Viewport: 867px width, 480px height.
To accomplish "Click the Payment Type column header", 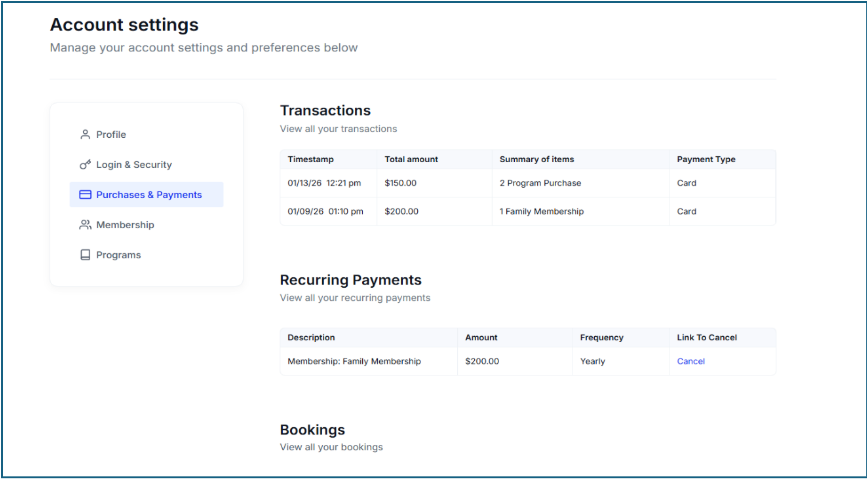I will click(706, 159).
